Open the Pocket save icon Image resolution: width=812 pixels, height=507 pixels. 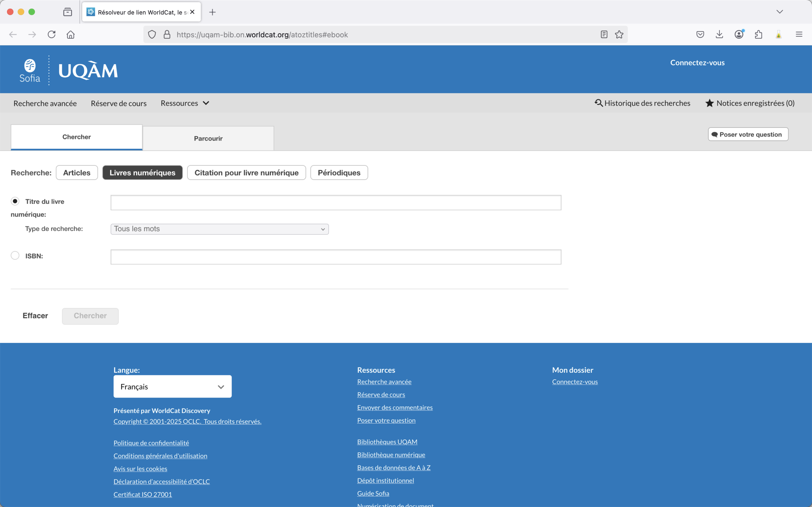(x=700, y=35)
